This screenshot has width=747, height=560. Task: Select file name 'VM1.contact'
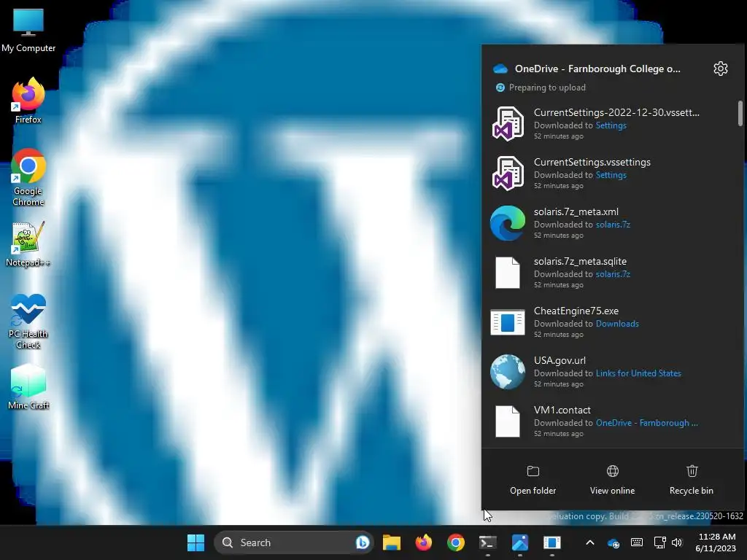click(562, 410)
